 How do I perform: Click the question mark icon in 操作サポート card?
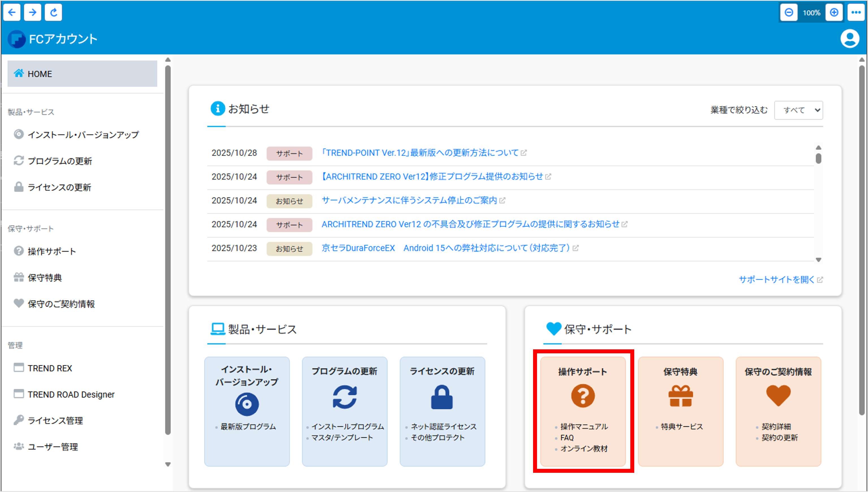click(583, 396)
